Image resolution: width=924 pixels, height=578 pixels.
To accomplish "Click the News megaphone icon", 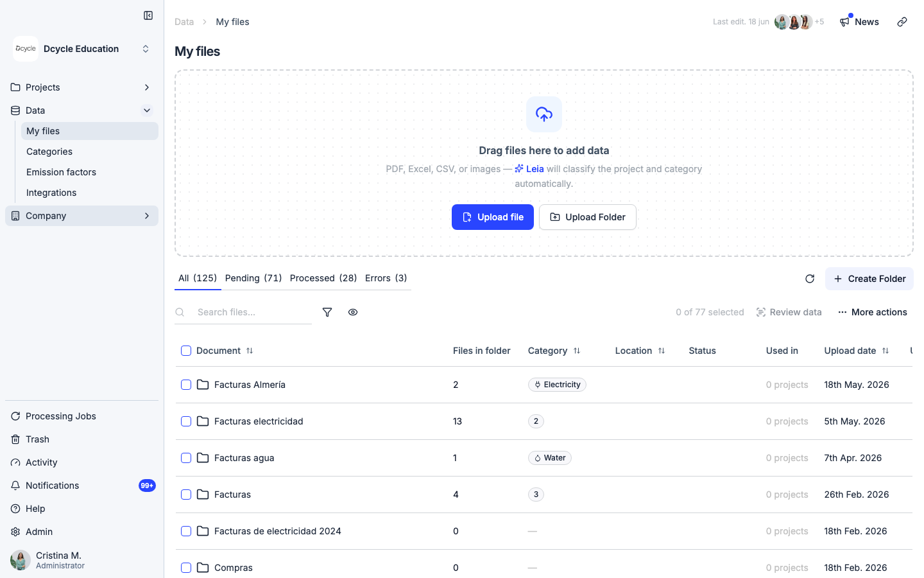I will pos(844,22).
